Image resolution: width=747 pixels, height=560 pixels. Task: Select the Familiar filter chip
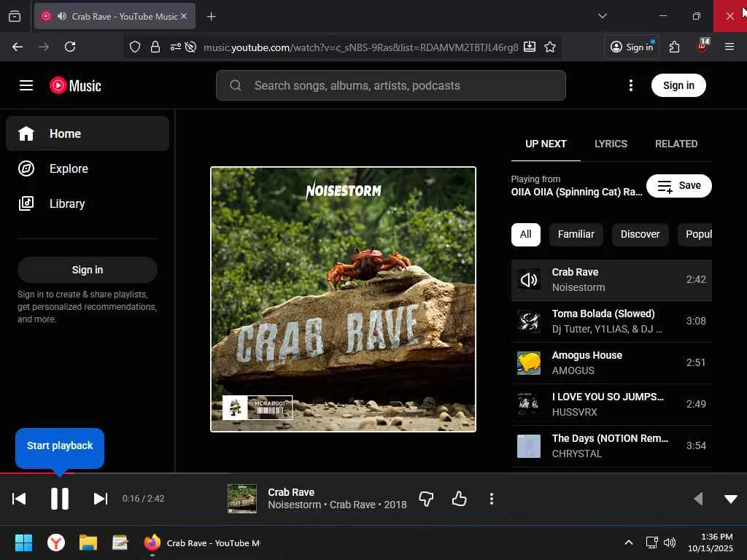click(x=576, y=234)
